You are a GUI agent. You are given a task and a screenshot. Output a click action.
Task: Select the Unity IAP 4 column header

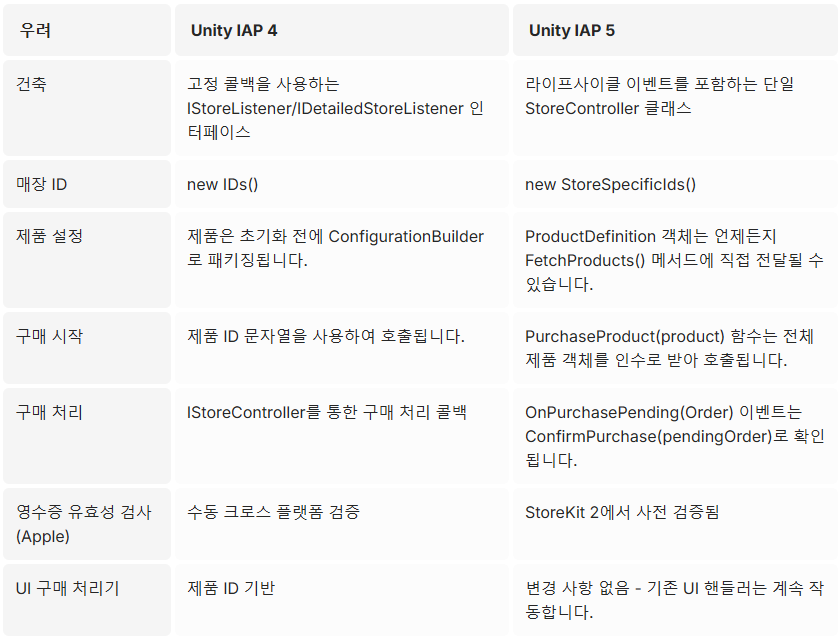[342, 30]
